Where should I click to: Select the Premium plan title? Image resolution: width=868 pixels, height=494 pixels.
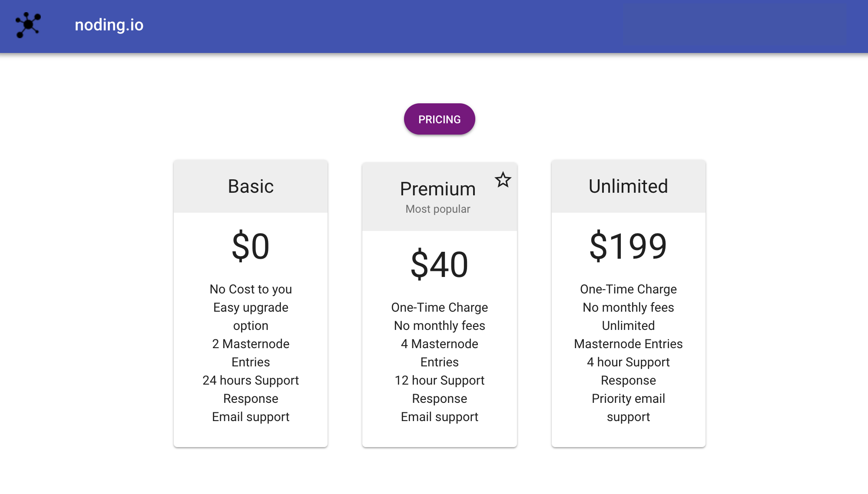[437, 189]
